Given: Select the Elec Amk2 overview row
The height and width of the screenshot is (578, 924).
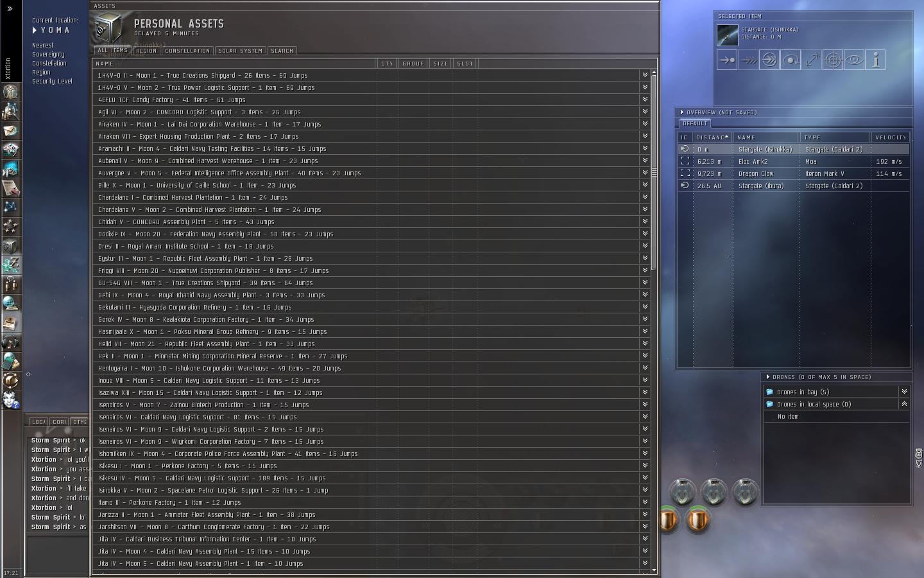Looking at the screenshot, I should (794, 161).
